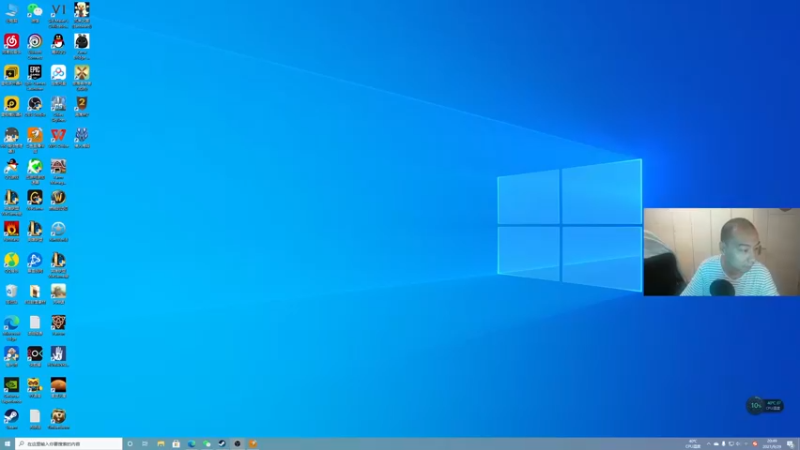Open the orange app on the taskbar
The width and height of the screenshot is (800, 450).
(x=253, y=444)
